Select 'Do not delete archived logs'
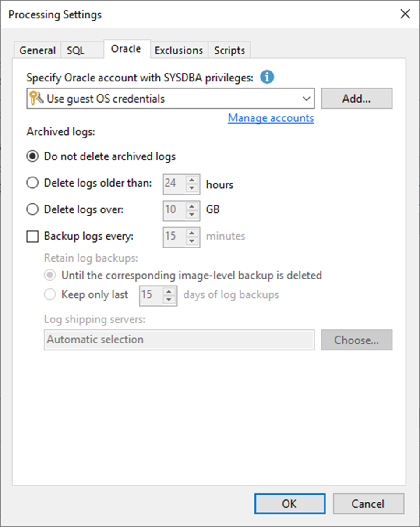420x527 pixels. click(x=32, y=156)
